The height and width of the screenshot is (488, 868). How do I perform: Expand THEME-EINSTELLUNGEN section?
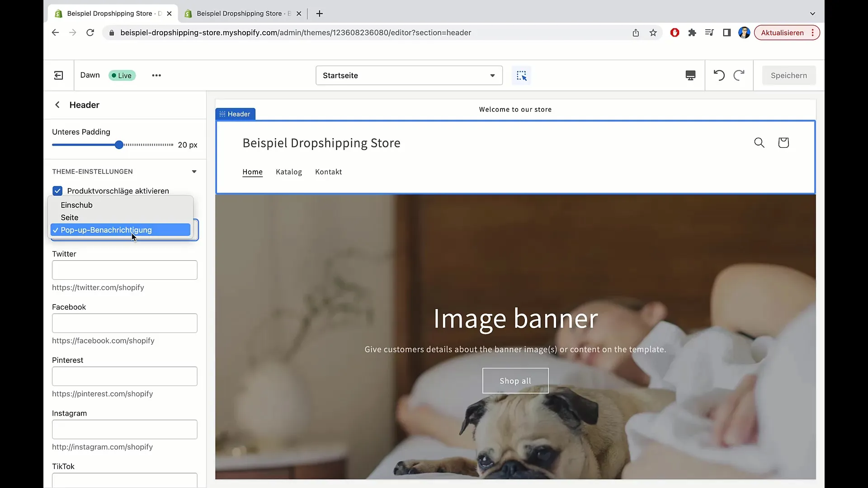click(x=194, y=172)
